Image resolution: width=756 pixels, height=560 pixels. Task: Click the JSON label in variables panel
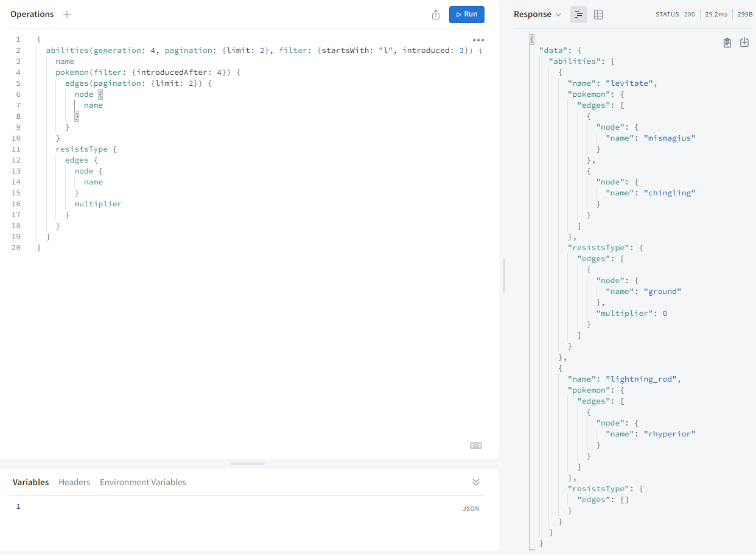[x=471, y=508]
